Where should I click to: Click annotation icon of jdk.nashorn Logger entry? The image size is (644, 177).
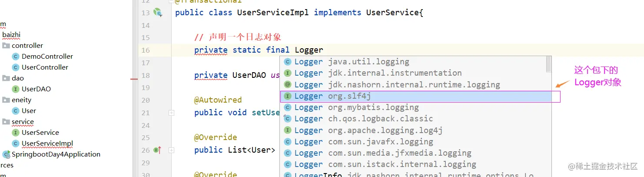click(x=287, y=84)
